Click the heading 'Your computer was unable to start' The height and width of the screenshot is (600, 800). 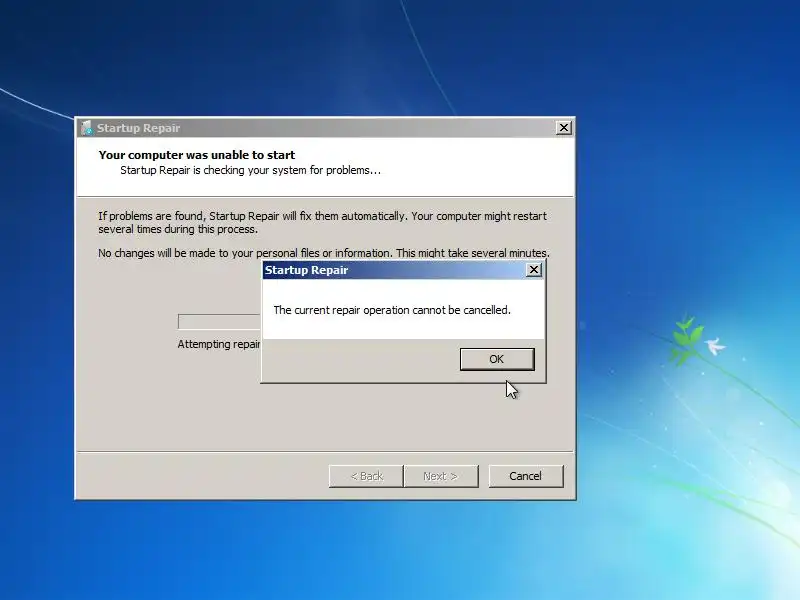[197, 155]
